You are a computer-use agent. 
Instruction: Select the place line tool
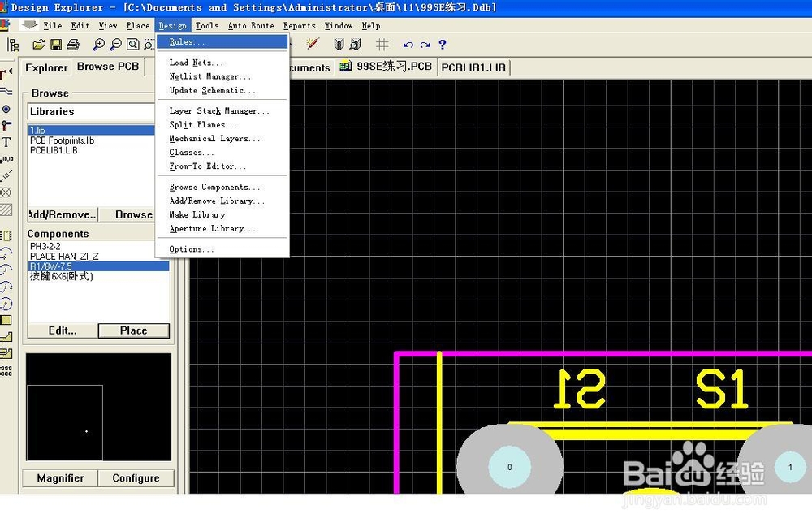point(6,92)
